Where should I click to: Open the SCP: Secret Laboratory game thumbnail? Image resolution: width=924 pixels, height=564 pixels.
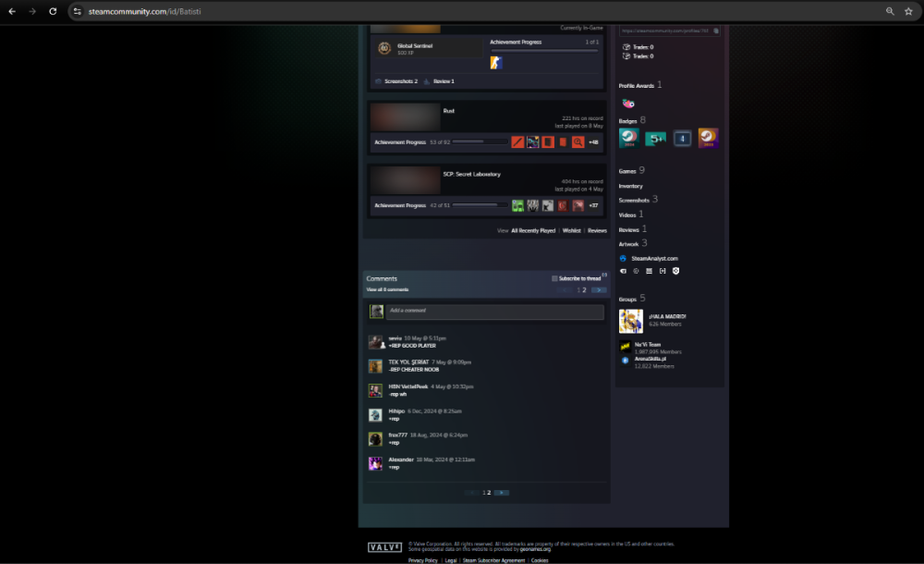pos(406,180)
